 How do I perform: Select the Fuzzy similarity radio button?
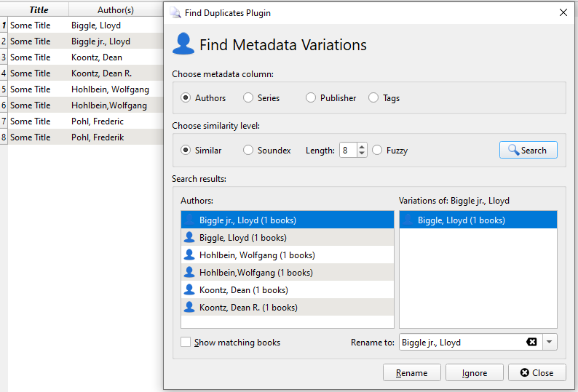[x=377, y=151]
